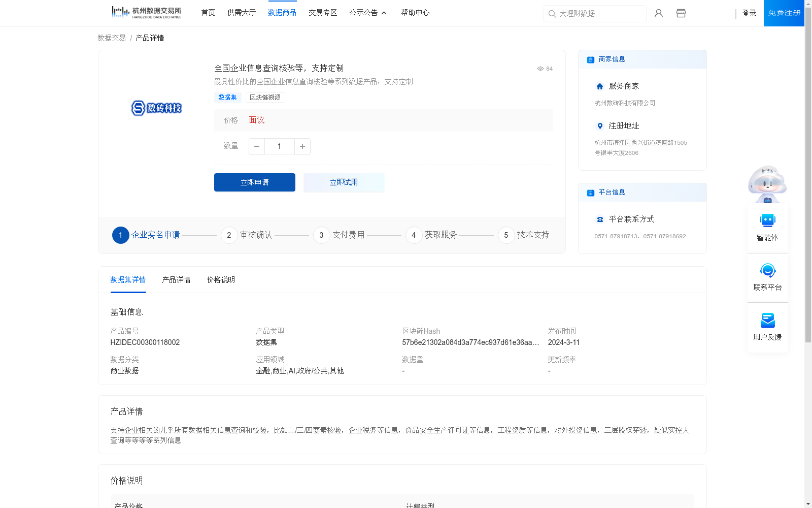Click the Hangzhou Data Exchange logo
The image size is (812, 508).
(146, 13)
